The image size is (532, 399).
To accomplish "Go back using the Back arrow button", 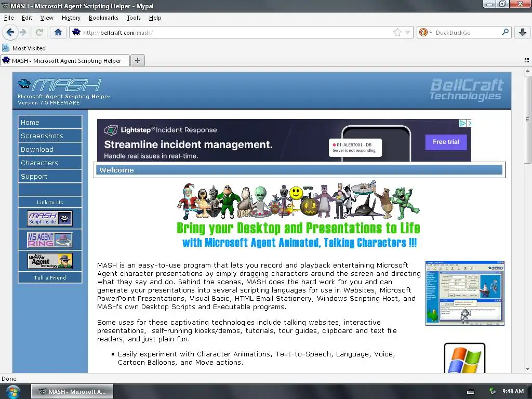I will click(x=10, y=32).
